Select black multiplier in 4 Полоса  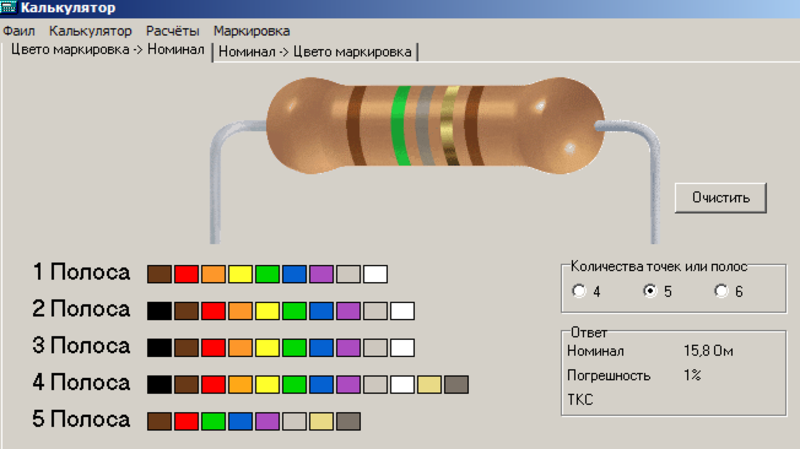pyautogui.click(x=159, y=384)
